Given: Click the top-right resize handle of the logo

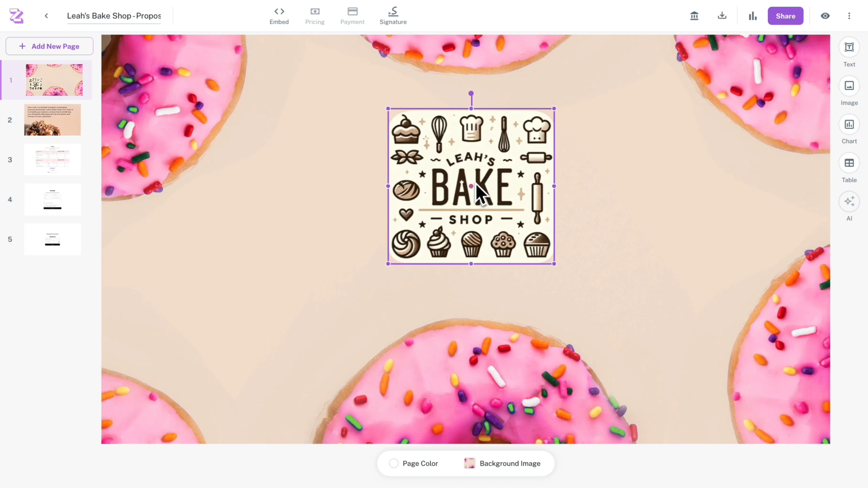Looking at the screenshot, I should pyautogui.click(x=554, y=109).
